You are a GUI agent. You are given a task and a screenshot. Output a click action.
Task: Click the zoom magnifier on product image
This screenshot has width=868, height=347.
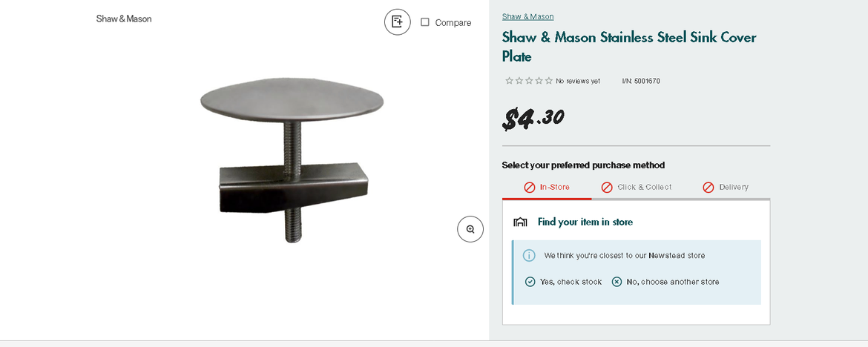tap(470, 229)
